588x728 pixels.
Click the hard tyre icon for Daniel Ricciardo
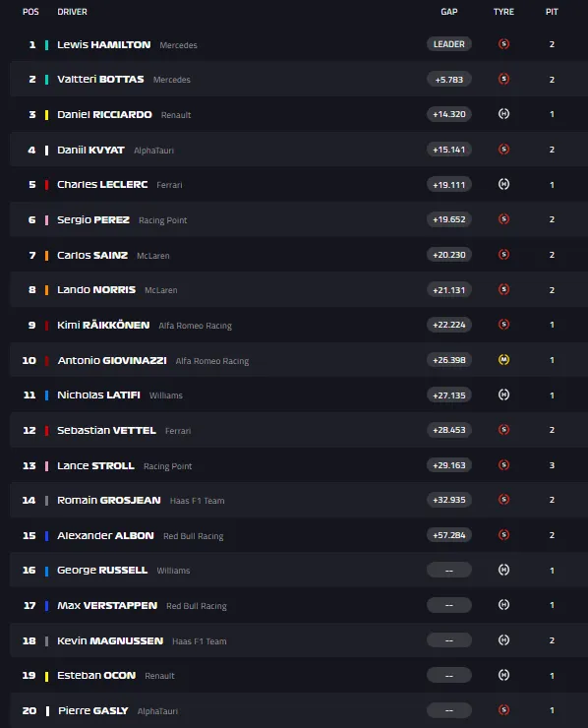[503, 114]
